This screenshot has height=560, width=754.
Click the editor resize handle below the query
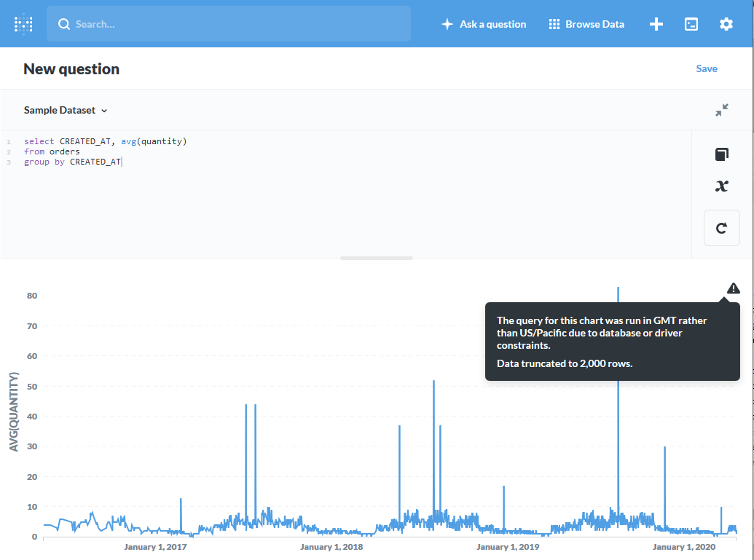click(x=376, y=257)
